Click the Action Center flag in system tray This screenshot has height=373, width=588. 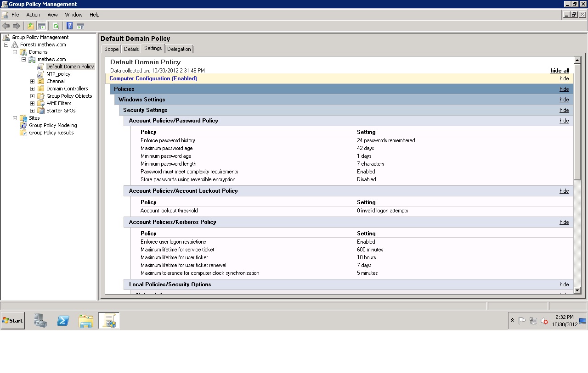[523, 321]
